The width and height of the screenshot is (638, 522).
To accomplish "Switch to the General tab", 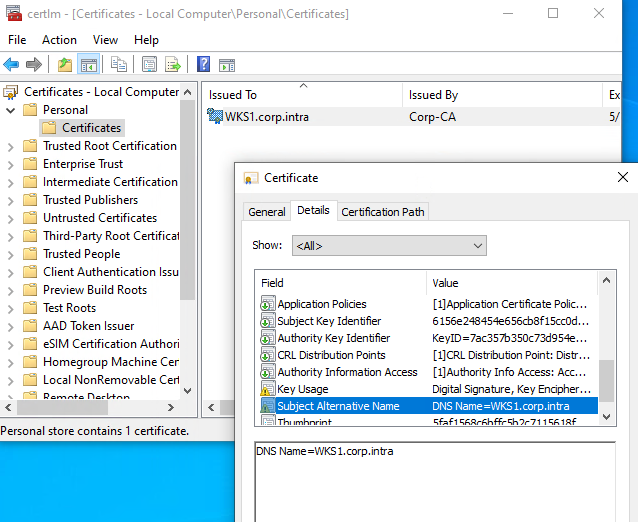I will pos(267,211).
